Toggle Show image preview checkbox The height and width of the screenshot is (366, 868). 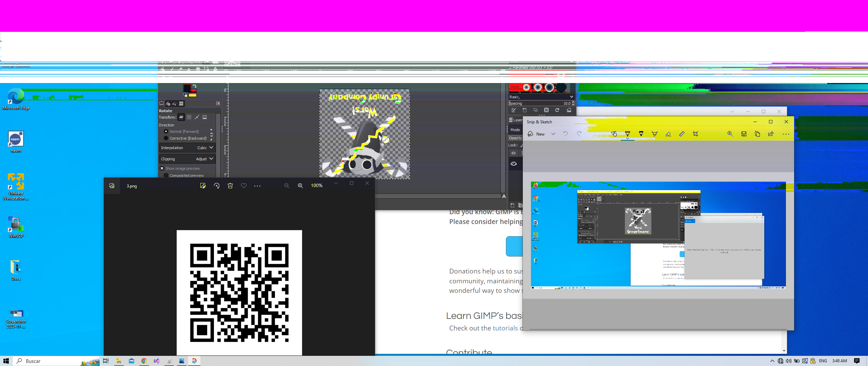162,168
